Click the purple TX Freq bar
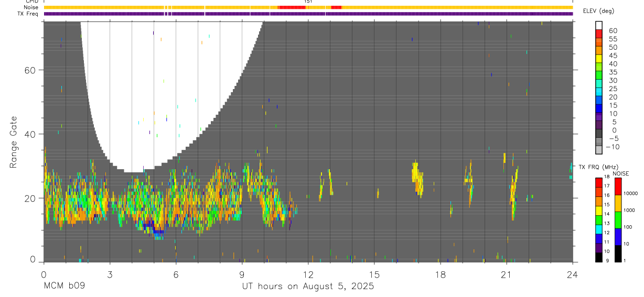The height and width of the screenshot is (297, 644). point(308,14)
